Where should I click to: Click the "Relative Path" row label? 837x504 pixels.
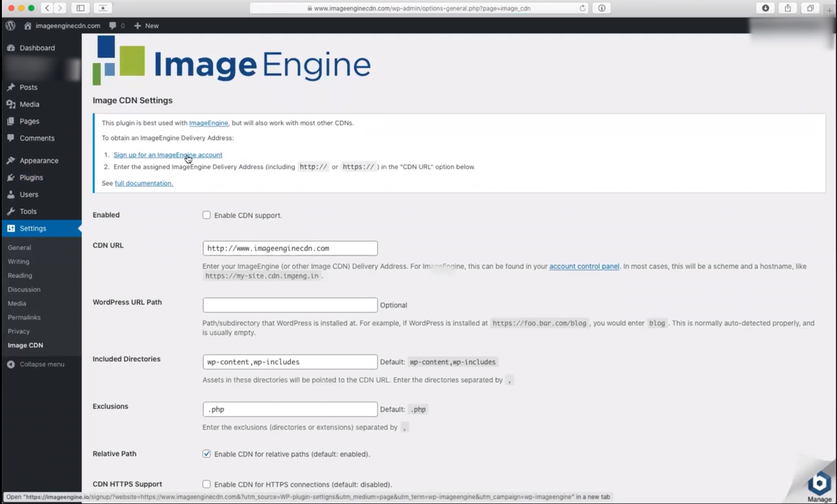[x=114, y=453]
